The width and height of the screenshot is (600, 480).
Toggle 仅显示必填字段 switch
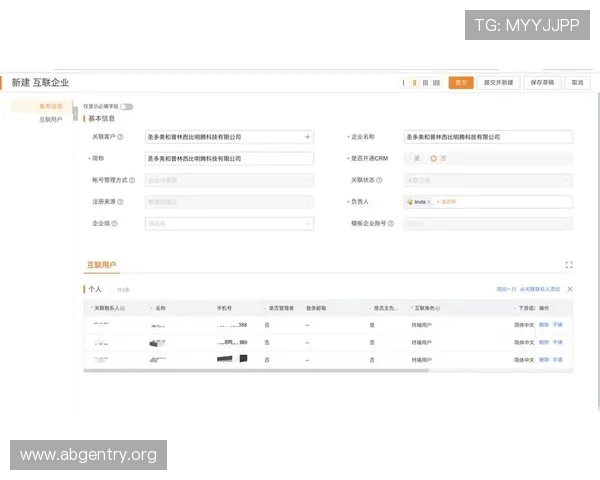127,107
